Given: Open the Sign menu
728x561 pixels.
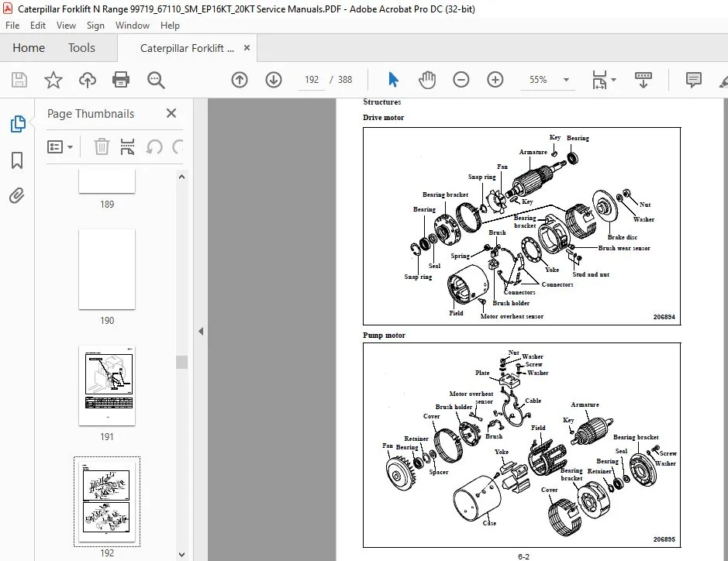Looking at the screenshot, I should 95,26.
